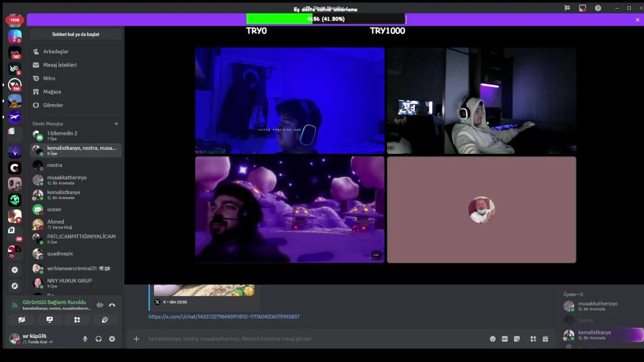
Task: Open the 1 bilemedin 2 group chat
Action: coord(75,136)
